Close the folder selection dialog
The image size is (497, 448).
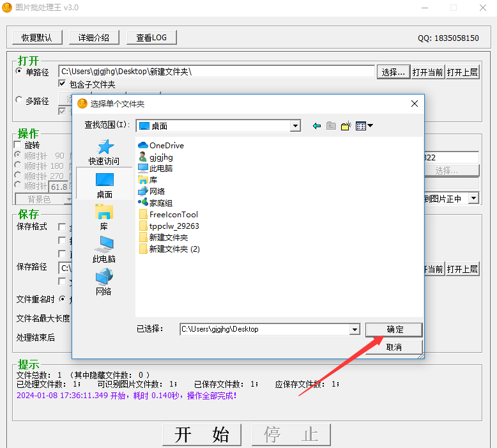tap(414, 104)
